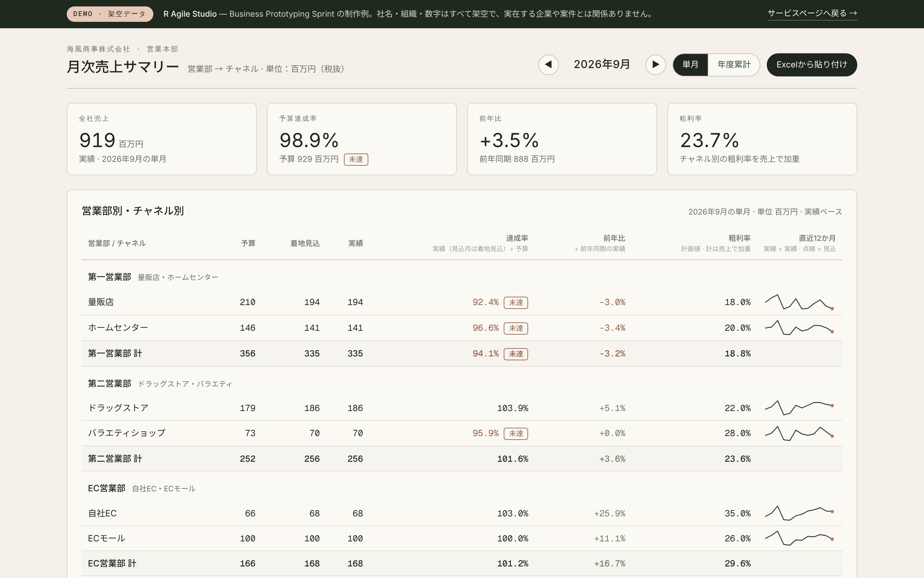The height and width of the screenshot is (578, 924).
Task: Click the 量販店 row label
Action: pos(101,302)
